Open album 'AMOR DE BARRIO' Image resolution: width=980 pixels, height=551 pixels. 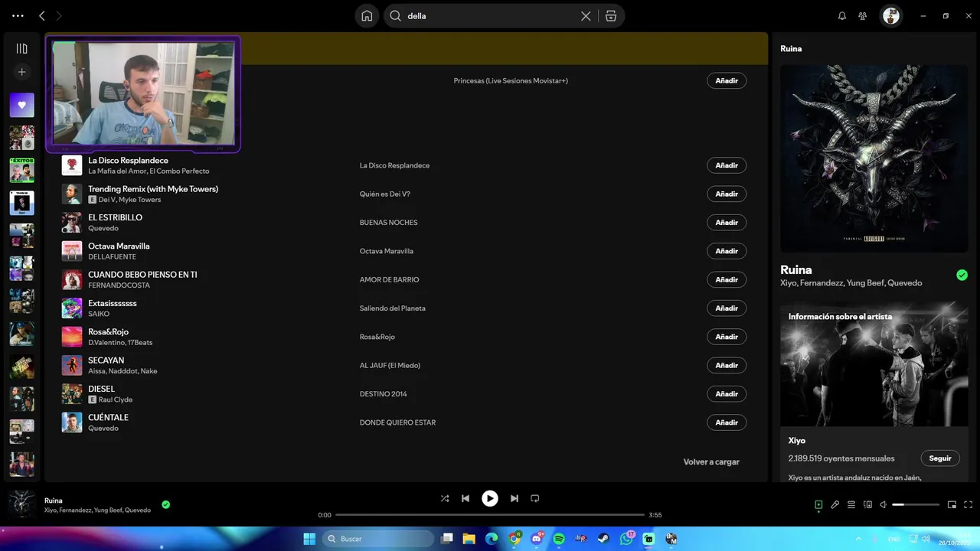[x=390, y=280]
